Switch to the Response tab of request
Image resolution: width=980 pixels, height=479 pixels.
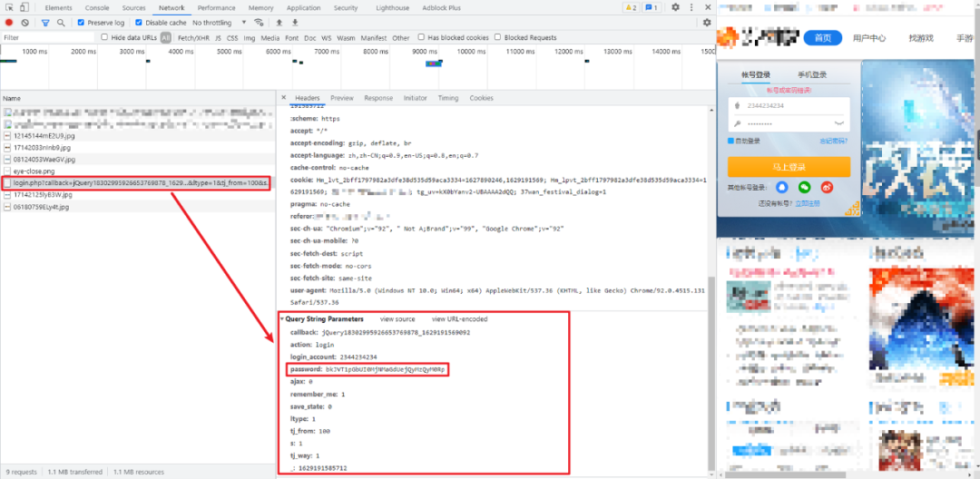(378, 98)
